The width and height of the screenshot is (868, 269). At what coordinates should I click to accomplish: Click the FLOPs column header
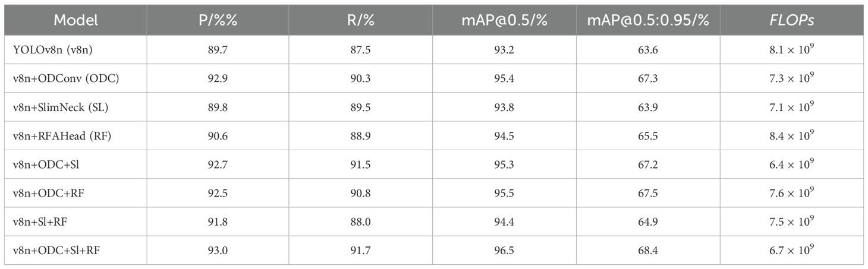(x=792, y=20)
